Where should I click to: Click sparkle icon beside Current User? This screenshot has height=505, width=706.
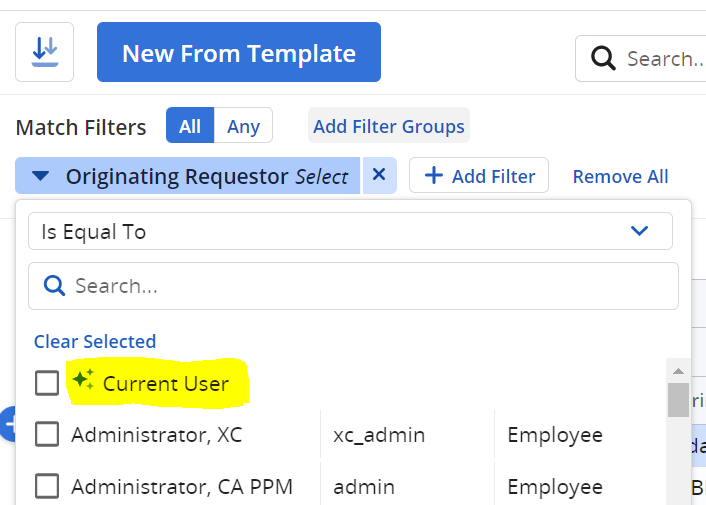coord(82,380)
